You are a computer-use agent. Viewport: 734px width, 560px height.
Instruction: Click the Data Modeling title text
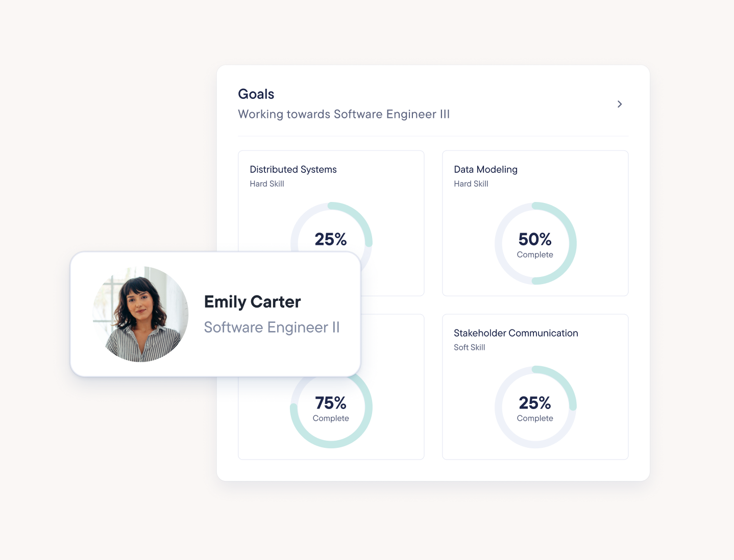pyautogui.click(x=485, y=169)
